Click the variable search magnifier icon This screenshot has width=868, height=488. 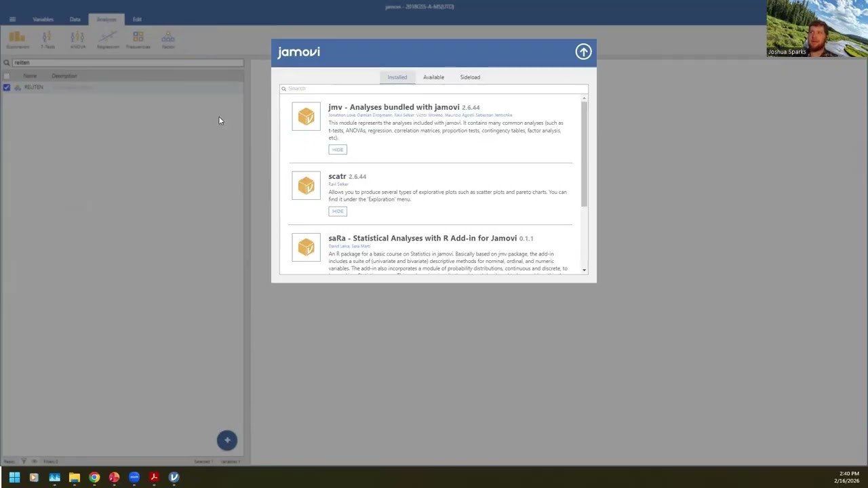pyautogui.click(x=7, y=62)
